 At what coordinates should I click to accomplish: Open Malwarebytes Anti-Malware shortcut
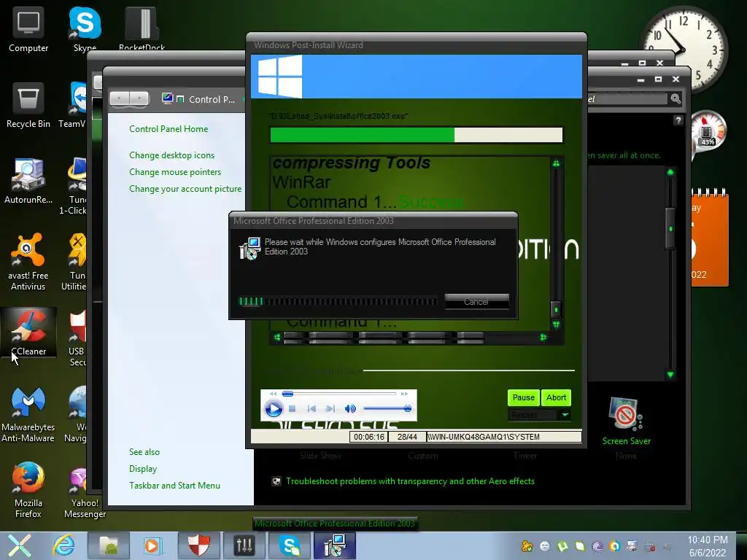(x=28, y=414)
